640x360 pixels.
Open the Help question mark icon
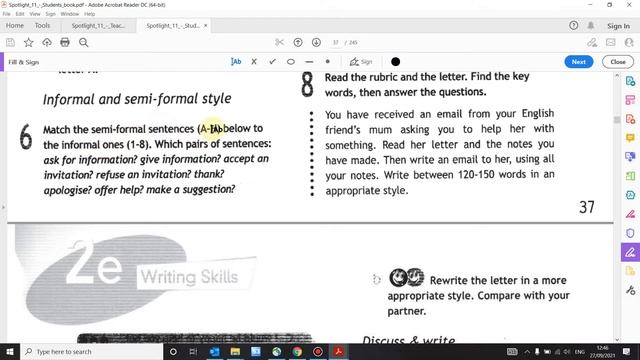(573, 25)
